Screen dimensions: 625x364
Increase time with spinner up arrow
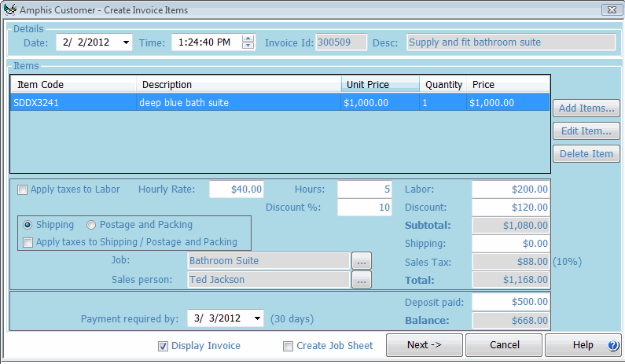pos(248,39)
